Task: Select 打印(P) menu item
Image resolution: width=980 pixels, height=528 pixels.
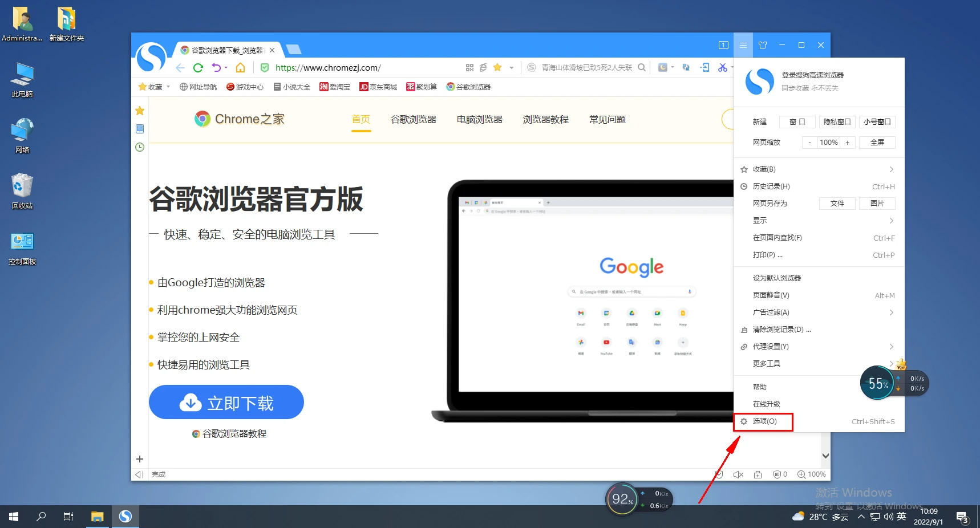Action: pos(819,255)
